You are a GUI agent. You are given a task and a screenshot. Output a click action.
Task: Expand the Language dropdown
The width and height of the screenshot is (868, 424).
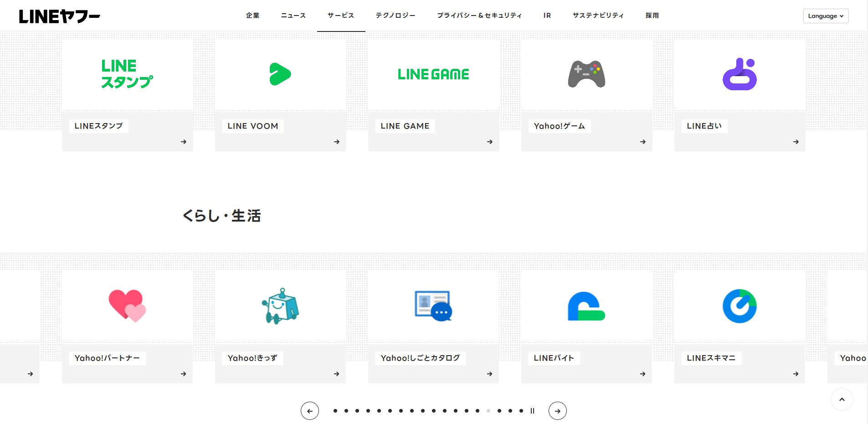pyautogui.click(x=826, y=16)
